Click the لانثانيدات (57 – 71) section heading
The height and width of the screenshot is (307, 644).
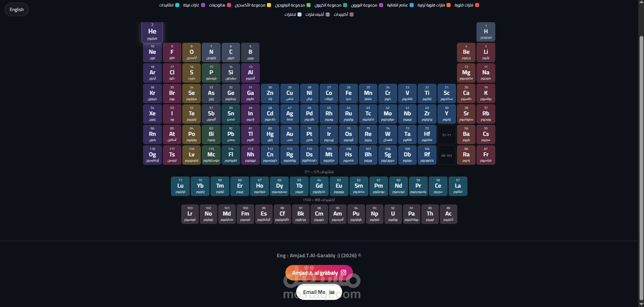click(319, 172)
